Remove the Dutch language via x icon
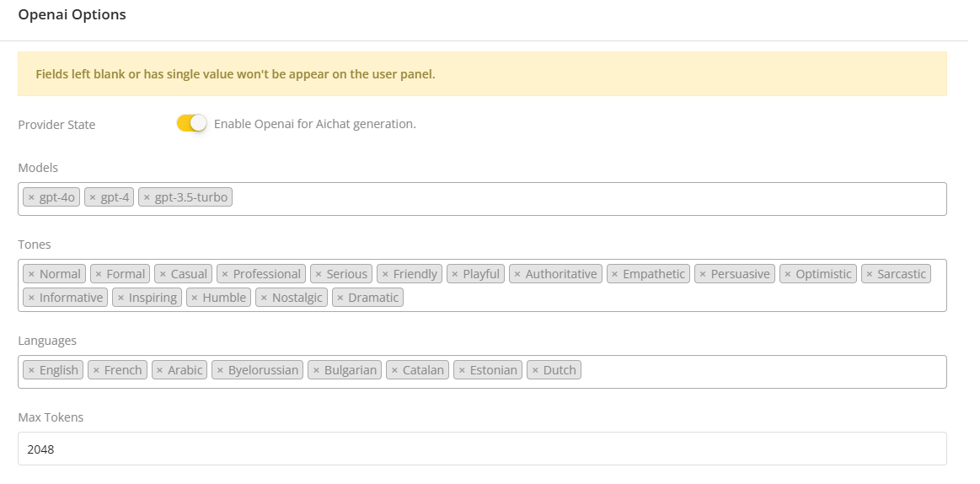Image resolution: width=980 pixels, height=484 pixels. coord(535,370)
